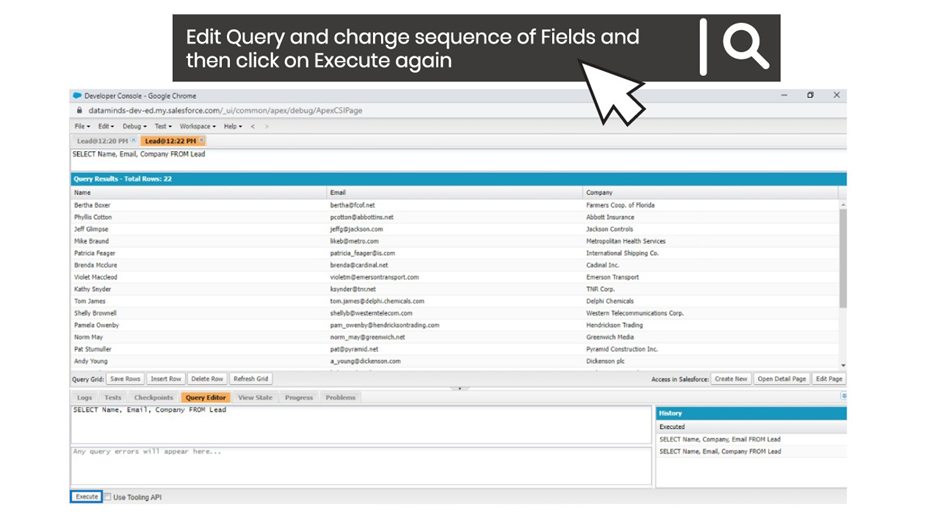Click the Create New button
This screenshot has height=529, width=940.
[731, 379]
